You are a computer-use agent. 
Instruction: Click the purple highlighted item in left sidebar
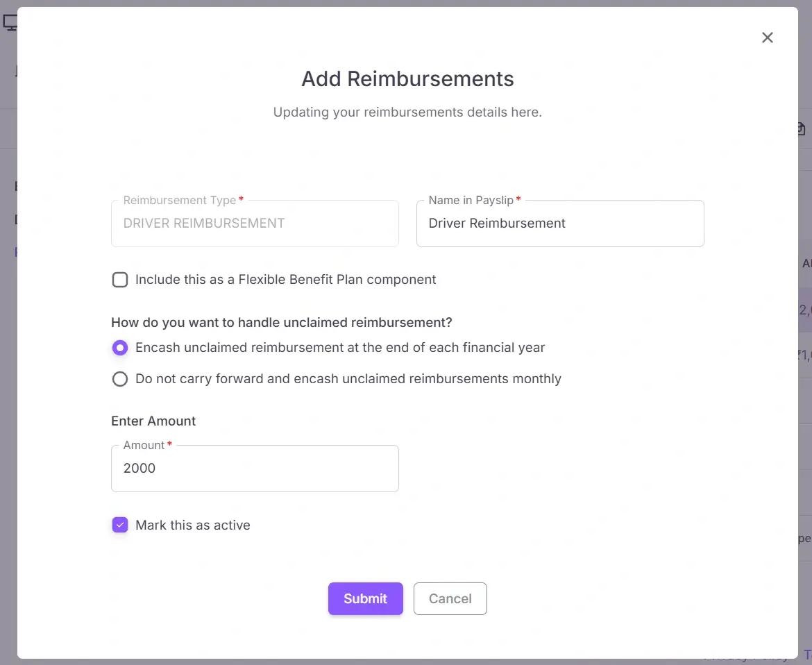point(16,252)
